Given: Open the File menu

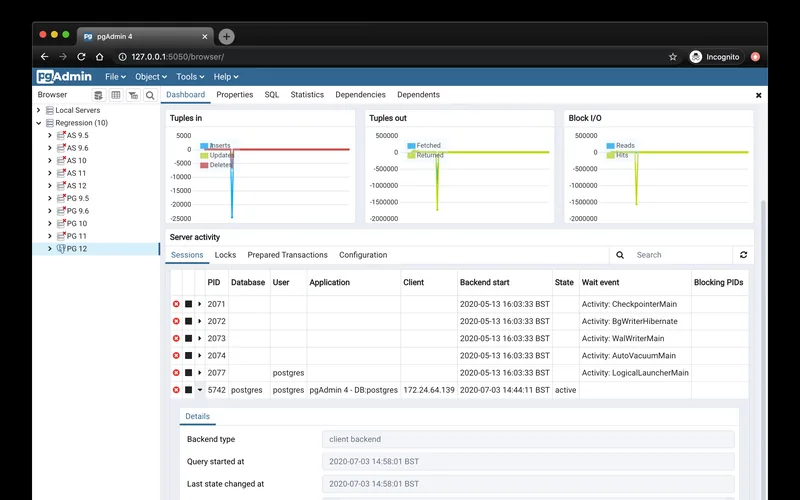Looking at the screenshot, I should click(x=115, y=77).
